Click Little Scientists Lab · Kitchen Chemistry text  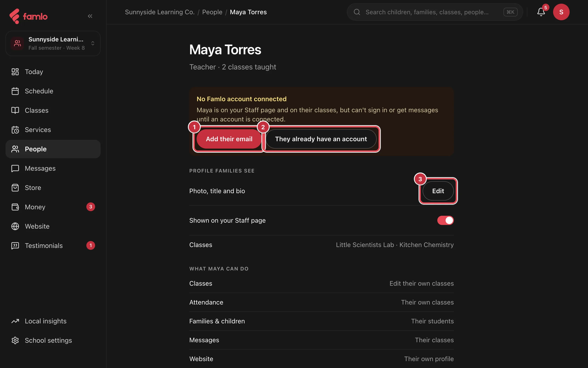pyautogui.click(x=395, y=245)
